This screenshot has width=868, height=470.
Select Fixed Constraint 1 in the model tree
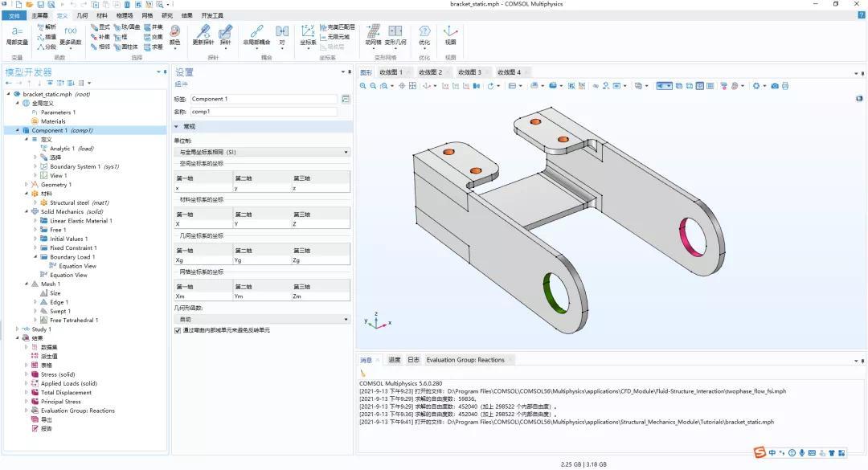click(x=73, y=248)
